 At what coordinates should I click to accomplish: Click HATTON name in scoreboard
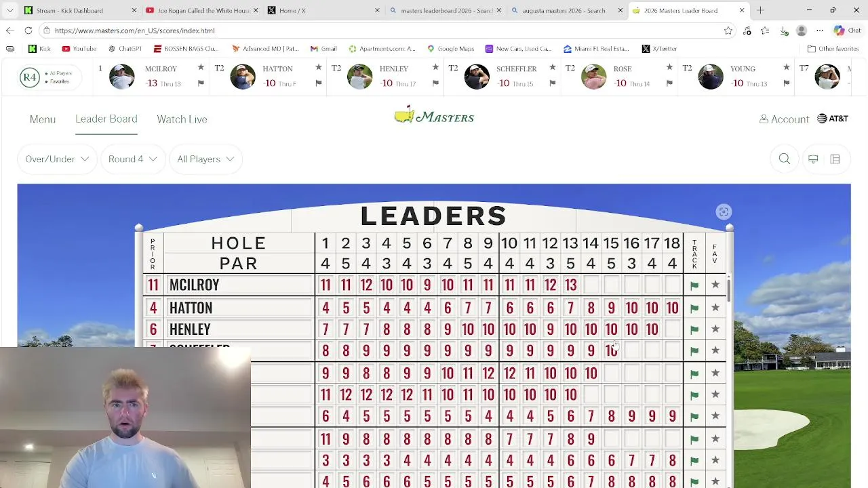click(191, 308)
